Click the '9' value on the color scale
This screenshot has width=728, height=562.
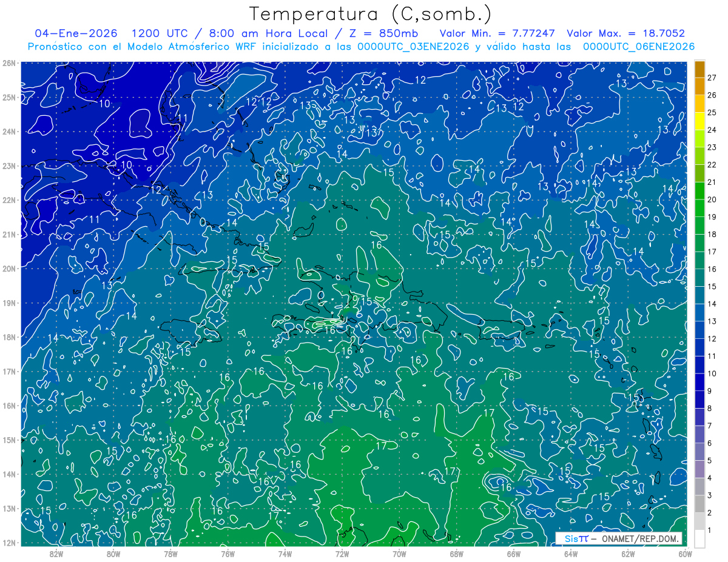(x=710, y=391)
